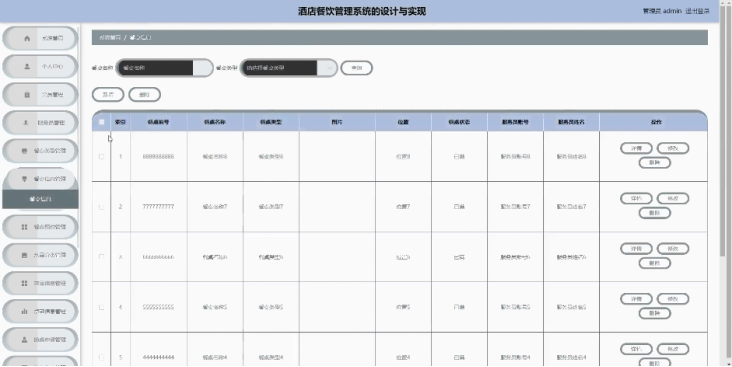This screenshot has height=367, width=732.
Task: Click the 系统首页 breadcrumb link
Action: [x=110, y=37]
